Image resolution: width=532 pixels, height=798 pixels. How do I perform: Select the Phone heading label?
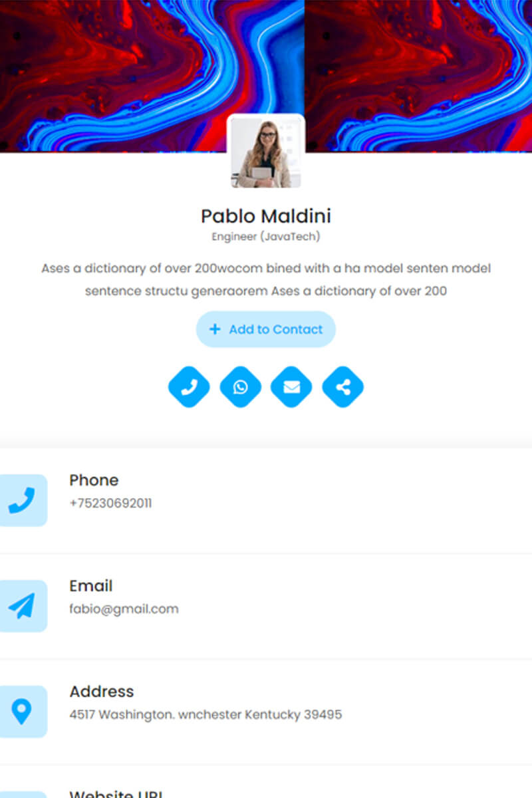tap(94, 480)
